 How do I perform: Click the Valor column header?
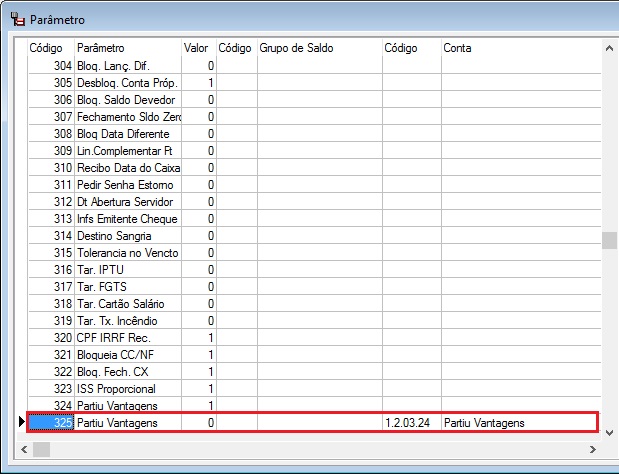[198, 48]
